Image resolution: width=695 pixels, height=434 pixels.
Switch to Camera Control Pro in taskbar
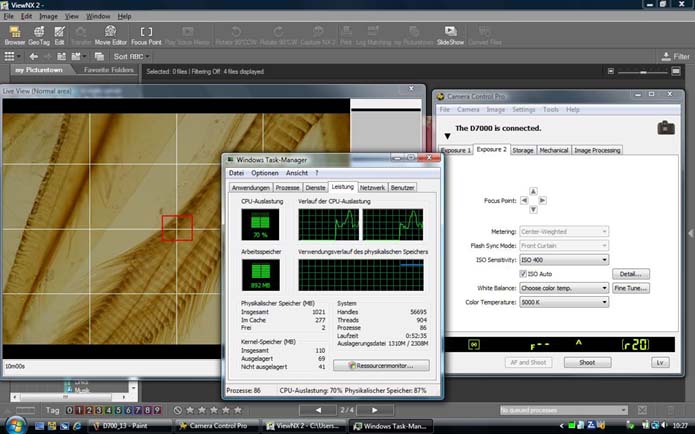tap(216, 426)
